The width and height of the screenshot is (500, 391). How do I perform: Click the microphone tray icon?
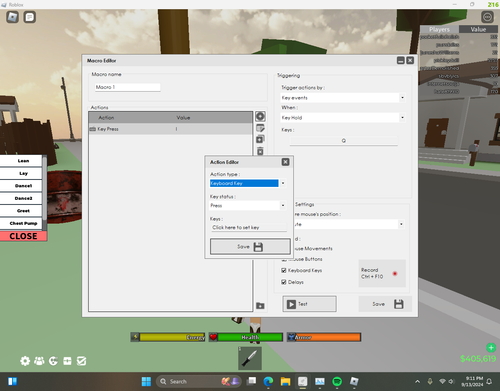click(x=430, y=381)
